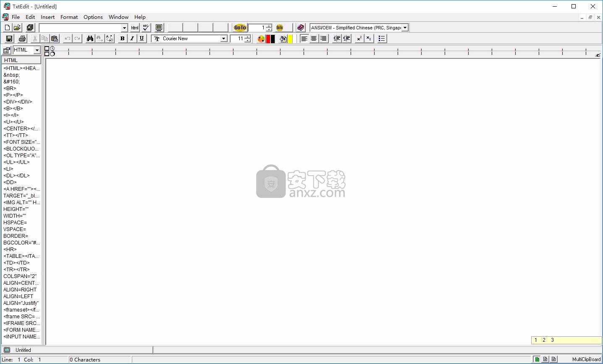
Task: Click the font size field showing 11
Action: click(x=238, y=39)
